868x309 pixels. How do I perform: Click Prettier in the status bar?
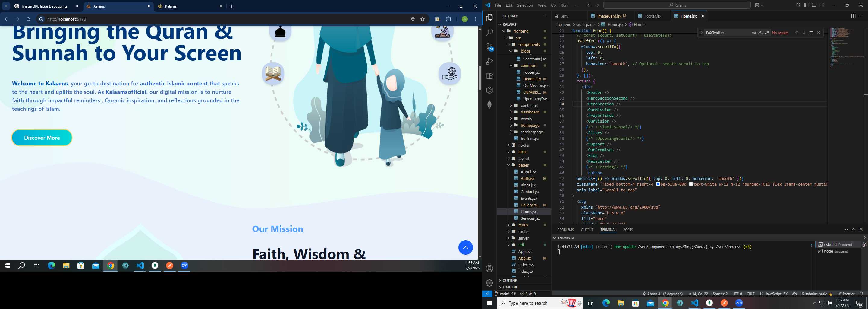846,294
